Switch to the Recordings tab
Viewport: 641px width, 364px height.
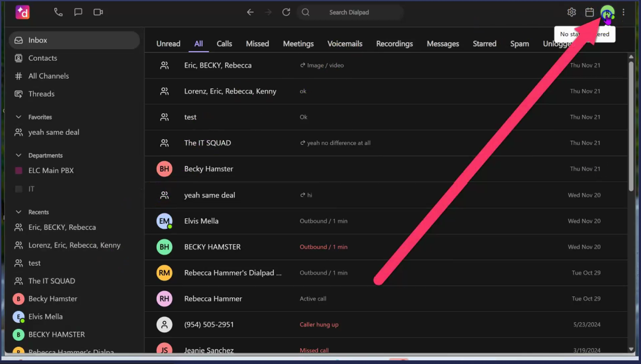[394, 44]
